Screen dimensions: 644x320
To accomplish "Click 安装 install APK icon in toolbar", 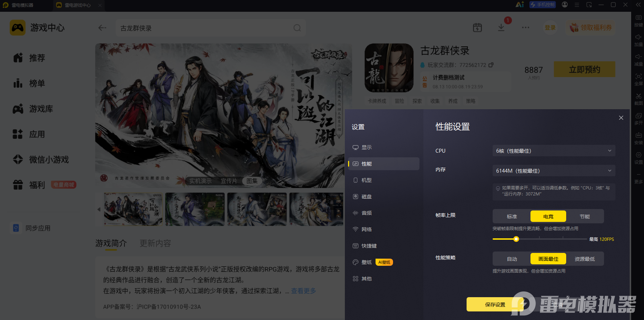I will [x=638, y=139].
